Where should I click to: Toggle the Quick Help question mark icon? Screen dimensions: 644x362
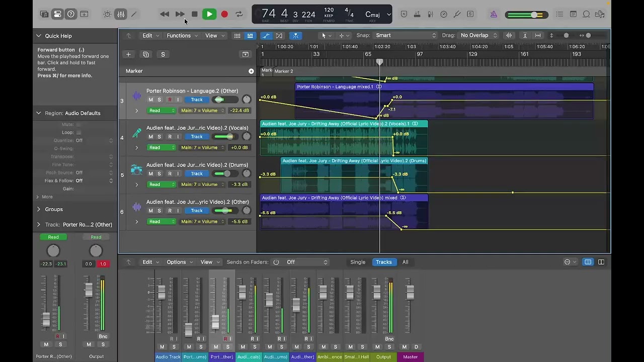[x=71, y=14]
